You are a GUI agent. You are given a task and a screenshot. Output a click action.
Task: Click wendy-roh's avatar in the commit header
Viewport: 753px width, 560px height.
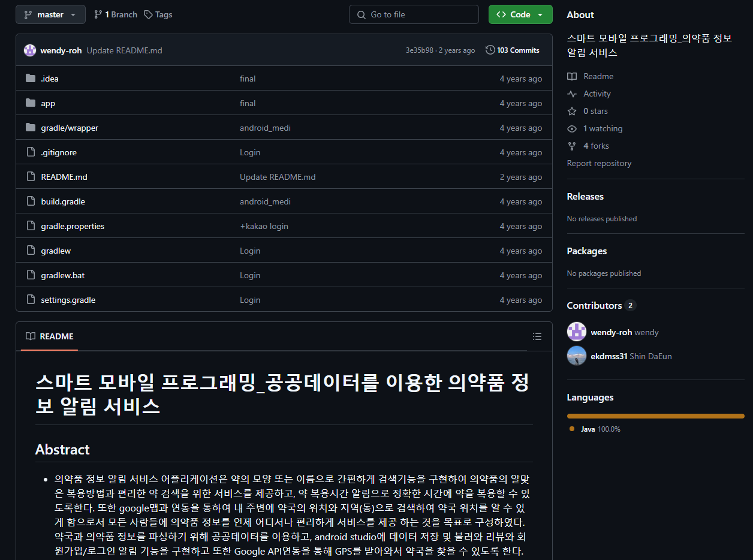click(x=30, y=50)
